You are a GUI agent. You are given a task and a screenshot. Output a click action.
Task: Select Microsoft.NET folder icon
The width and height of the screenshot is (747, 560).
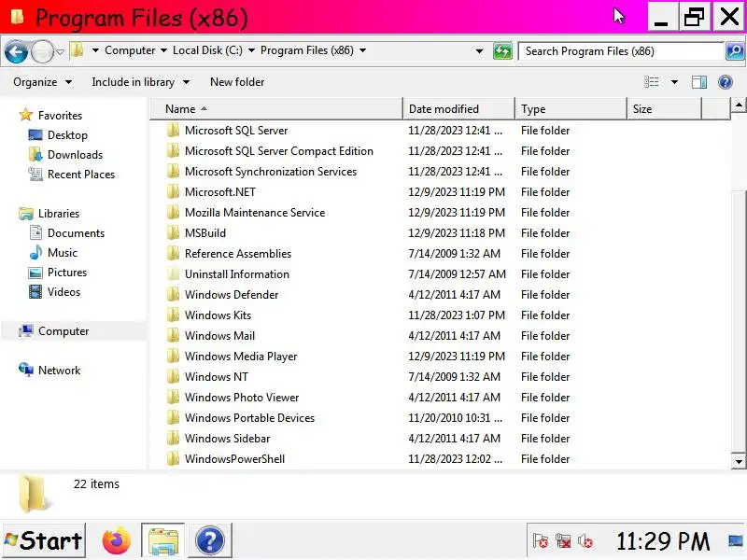pos(173,192)
